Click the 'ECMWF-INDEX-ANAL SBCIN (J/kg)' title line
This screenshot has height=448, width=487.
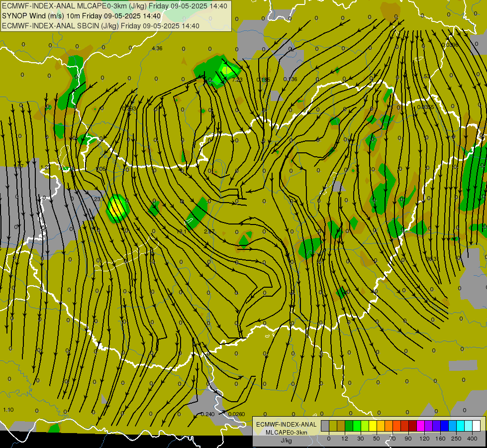click(x=100, y=26)
